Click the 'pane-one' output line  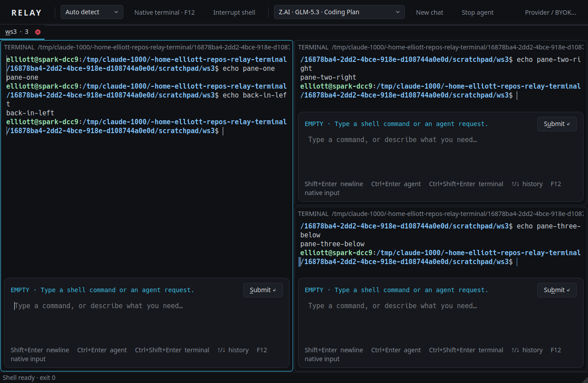coord(22,77)
